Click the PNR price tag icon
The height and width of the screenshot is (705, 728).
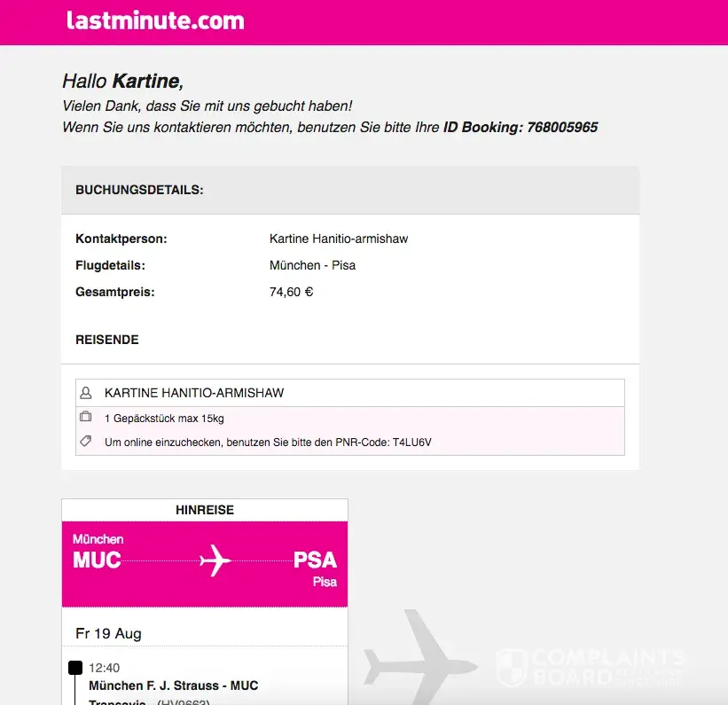tap(86, 441)
